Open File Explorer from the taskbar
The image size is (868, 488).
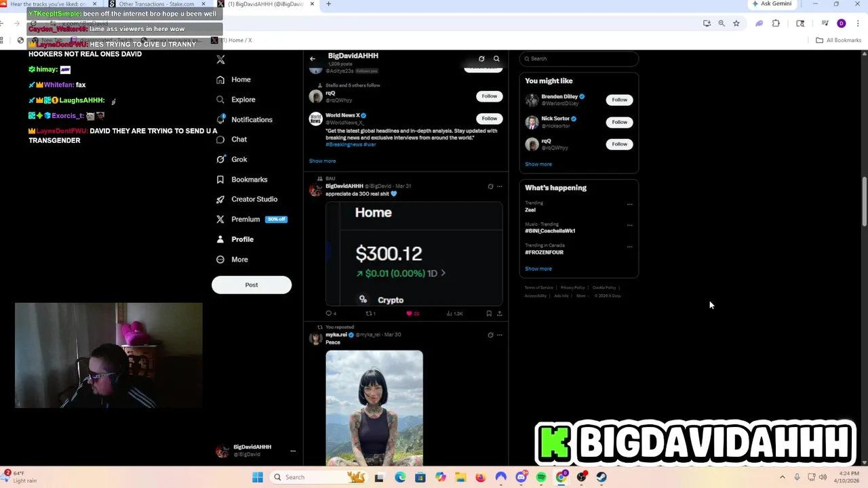point(460,477)
